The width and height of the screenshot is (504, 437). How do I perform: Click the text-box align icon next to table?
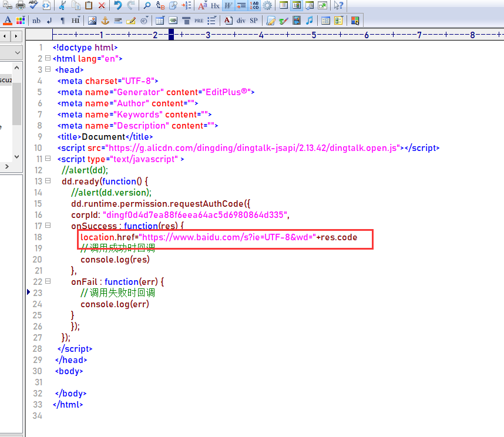coord(173,21)
